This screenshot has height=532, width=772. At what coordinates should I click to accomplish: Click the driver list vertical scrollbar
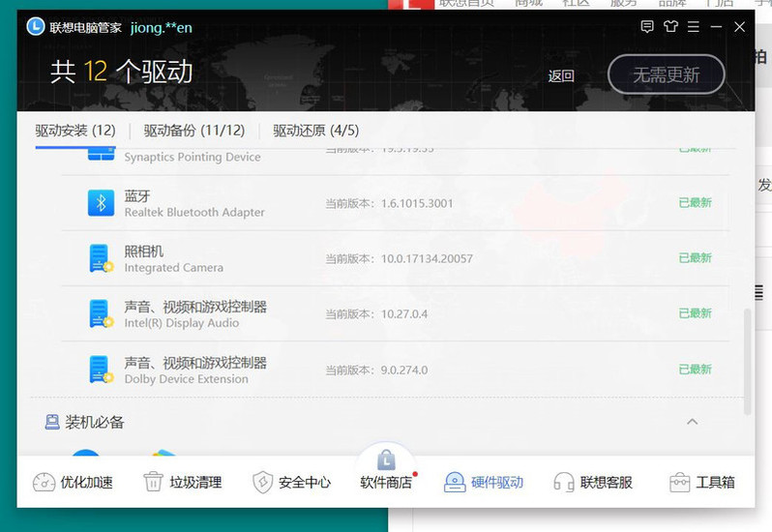(x=748, y=362)
